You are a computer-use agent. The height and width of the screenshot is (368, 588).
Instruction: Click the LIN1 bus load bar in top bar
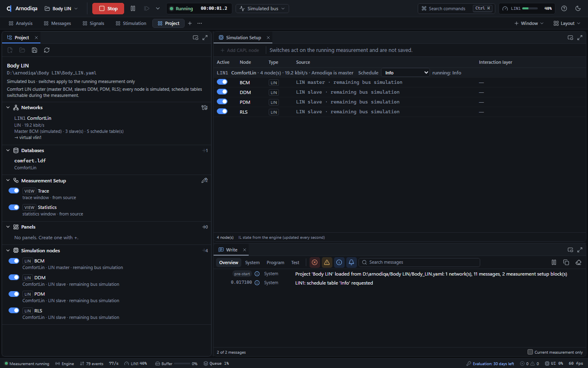coord(530,9)
